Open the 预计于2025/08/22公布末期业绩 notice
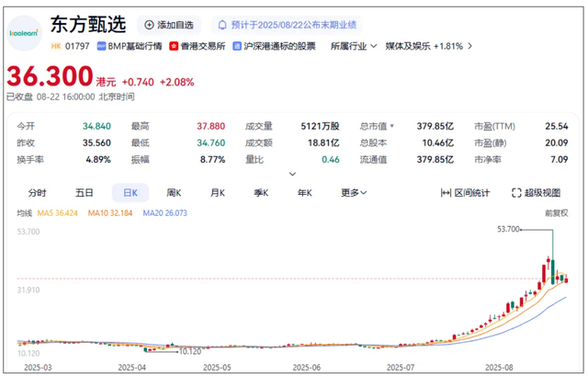Screen dimensions: 588x376 288,25
